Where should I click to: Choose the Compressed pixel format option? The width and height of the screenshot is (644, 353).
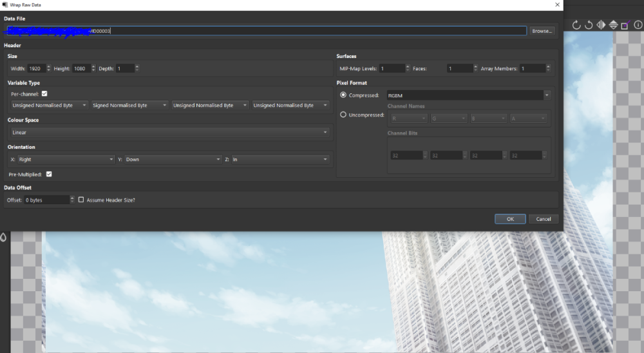tap(343, 95)
